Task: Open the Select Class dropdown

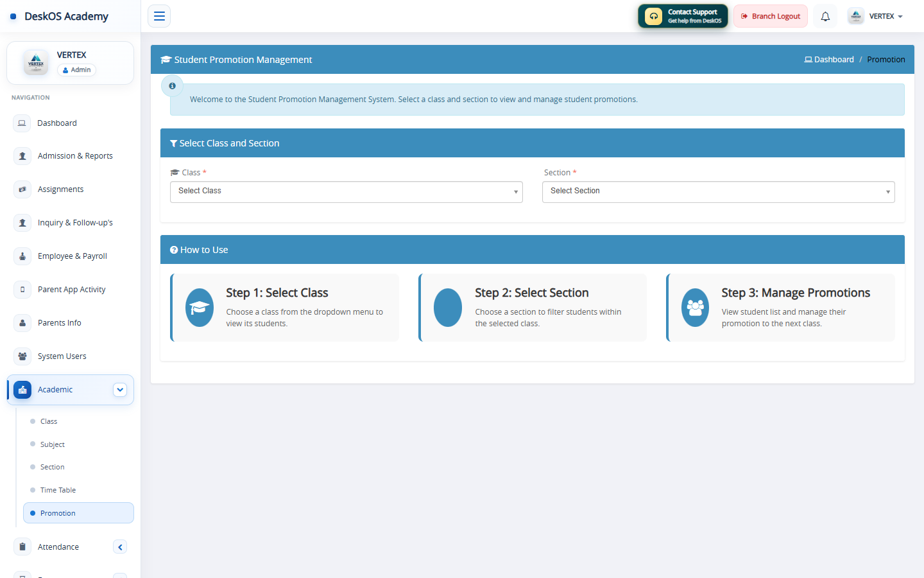Action: tap(346, 192)
